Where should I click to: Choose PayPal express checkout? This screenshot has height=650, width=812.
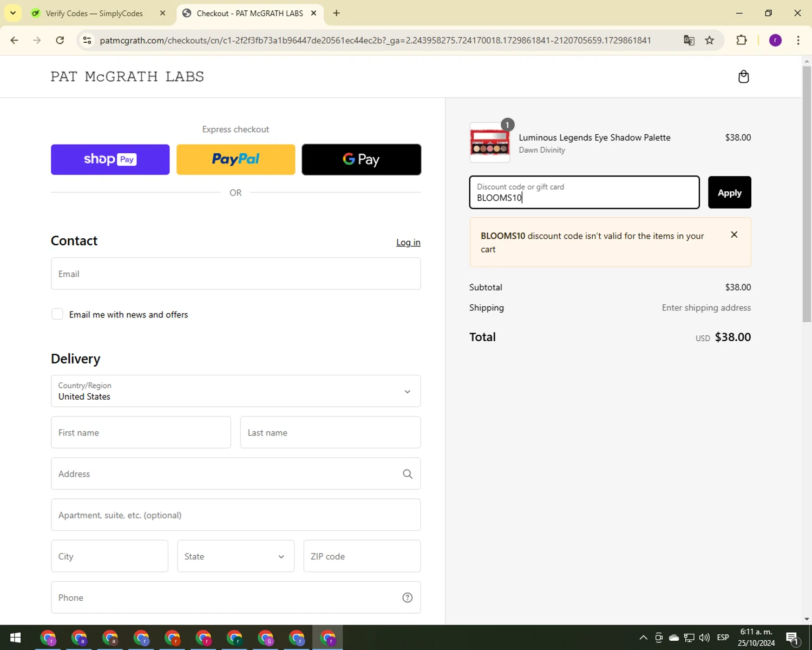pos(235,159)
